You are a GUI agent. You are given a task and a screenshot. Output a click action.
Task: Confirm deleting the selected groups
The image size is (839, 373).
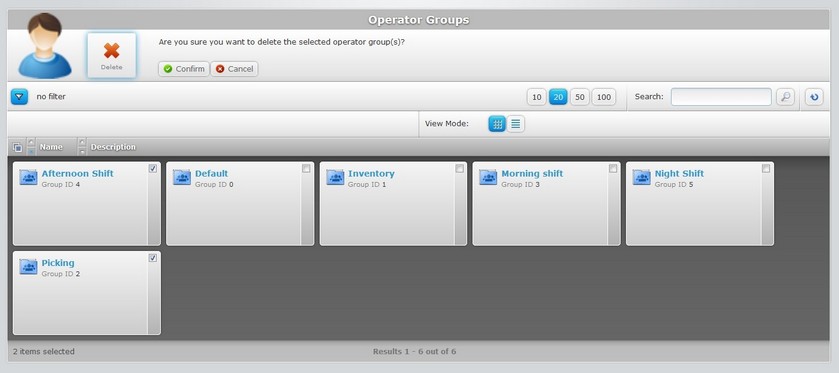[x=184, y=69]
